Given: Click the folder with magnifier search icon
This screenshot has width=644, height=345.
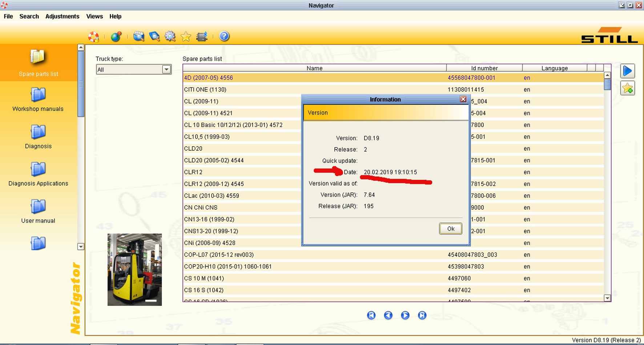Looking at the screenshot, I should click(x=139, y=36).
